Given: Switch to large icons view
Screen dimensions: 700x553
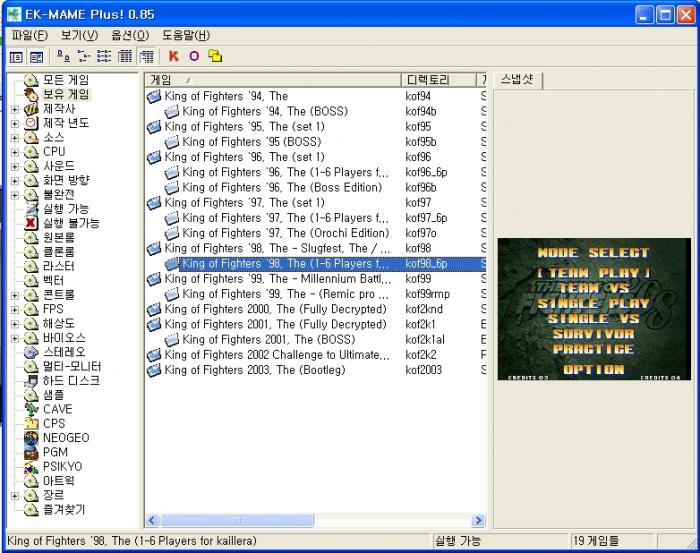Looking at the screenshot, I should tap(63, 56).
